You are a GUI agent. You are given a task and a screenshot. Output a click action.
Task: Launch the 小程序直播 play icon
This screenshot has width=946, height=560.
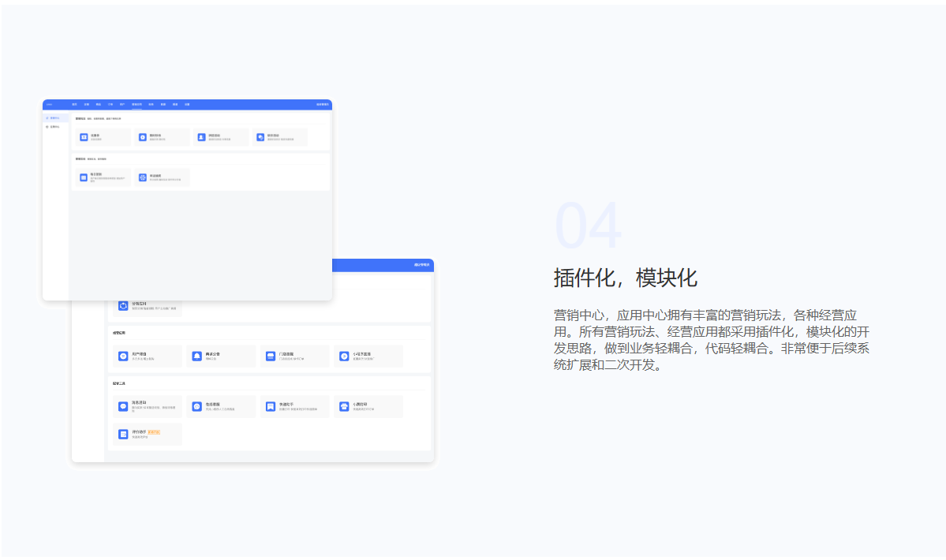(344, 357)
